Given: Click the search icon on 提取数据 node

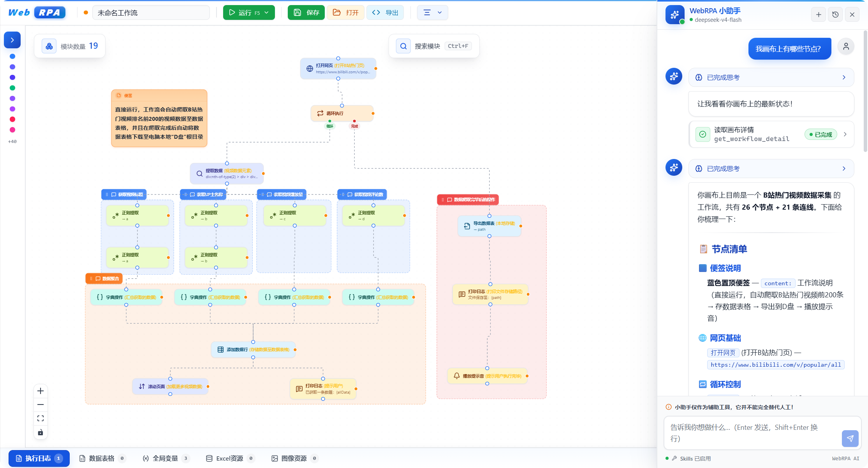Looking at the screenshot, I should 199,174.
